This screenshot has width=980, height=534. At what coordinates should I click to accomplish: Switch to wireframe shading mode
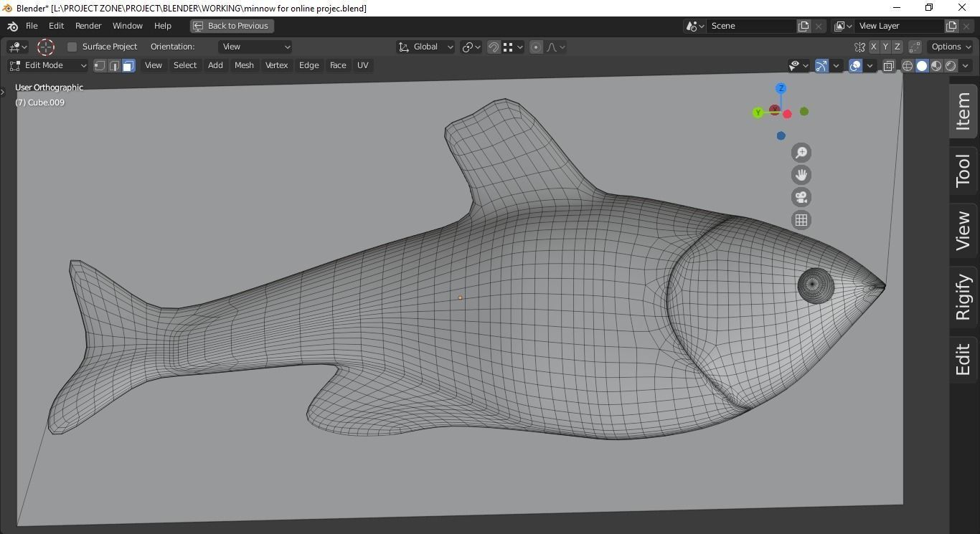[x=908, y=65]
